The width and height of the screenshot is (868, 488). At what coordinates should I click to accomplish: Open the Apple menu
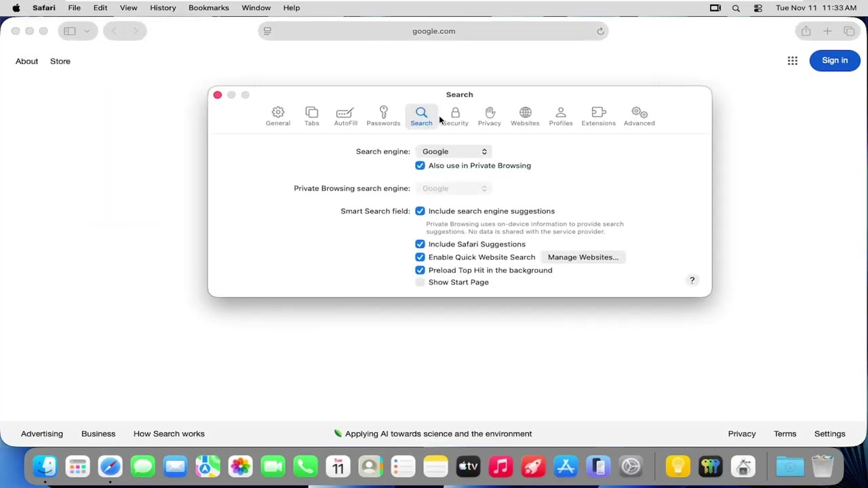[16, 7]
